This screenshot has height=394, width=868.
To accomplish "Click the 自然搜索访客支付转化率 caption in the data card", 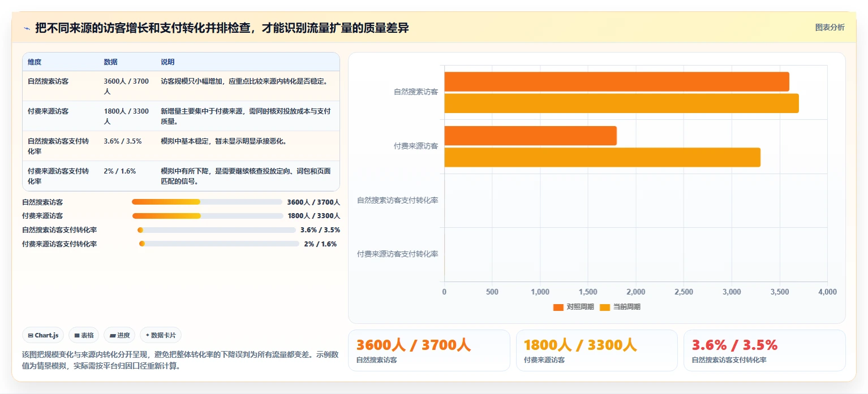I will [729, 360].
